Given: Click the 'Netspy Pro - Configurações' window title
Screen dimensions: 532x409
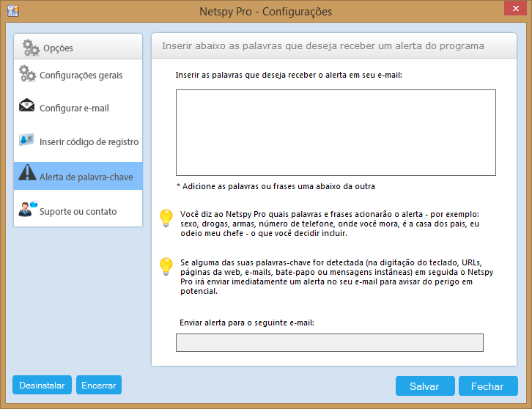Looking at the screenshot, I should [266, 12].
